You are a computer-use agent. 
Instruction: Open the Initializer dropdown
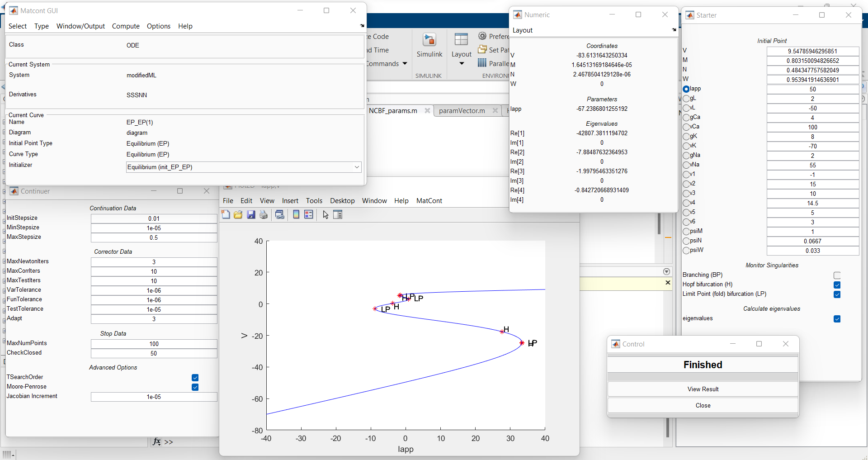[x=357, y=167]
